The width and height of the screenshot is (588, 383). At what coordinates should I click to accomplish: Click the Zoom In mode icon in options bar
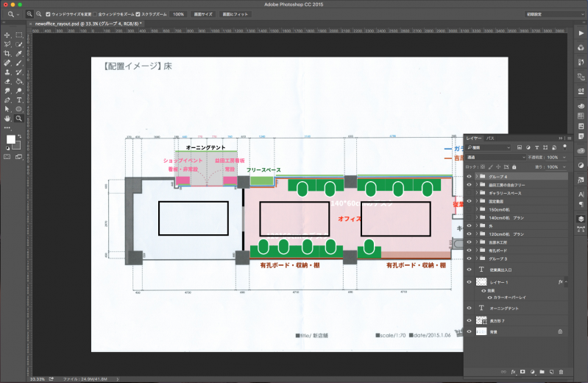pyautogui.click(x=29, y=14)
